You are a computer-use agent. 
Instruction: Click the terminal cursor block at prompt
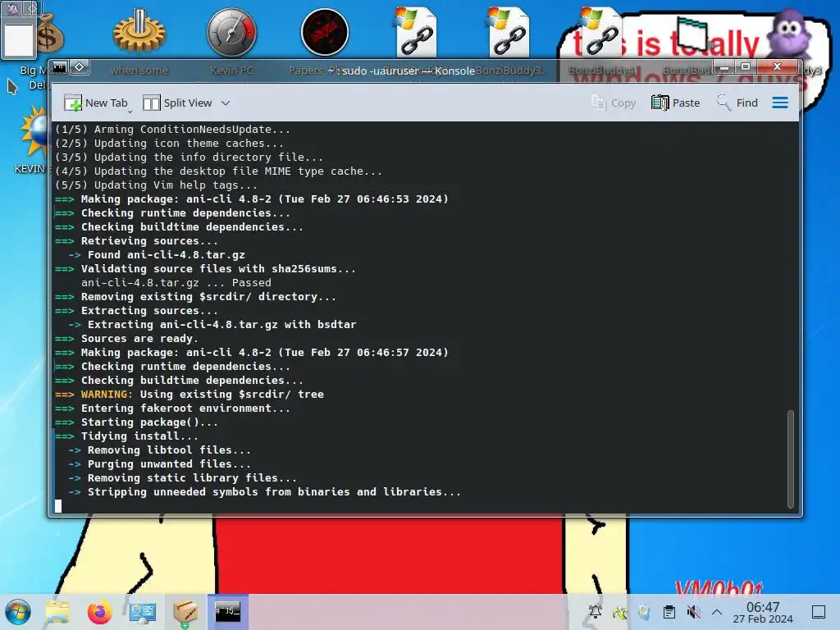58,505
